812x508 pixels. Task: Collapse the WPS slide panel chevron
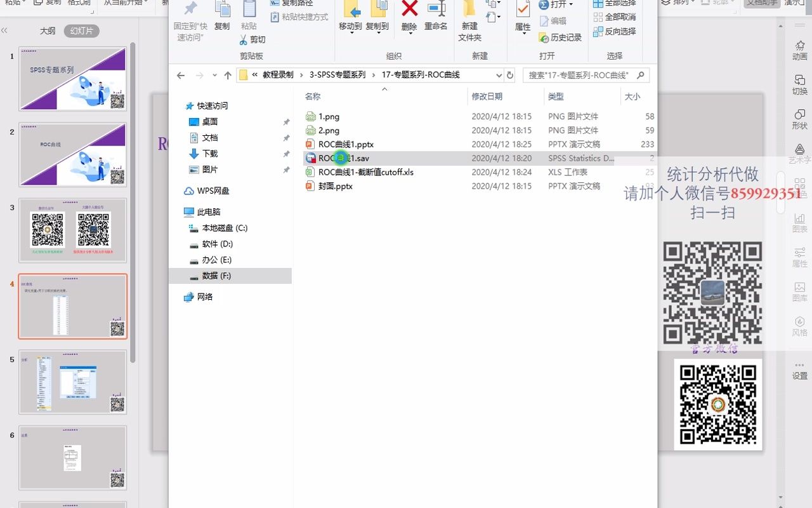click(x=4, y=30)
